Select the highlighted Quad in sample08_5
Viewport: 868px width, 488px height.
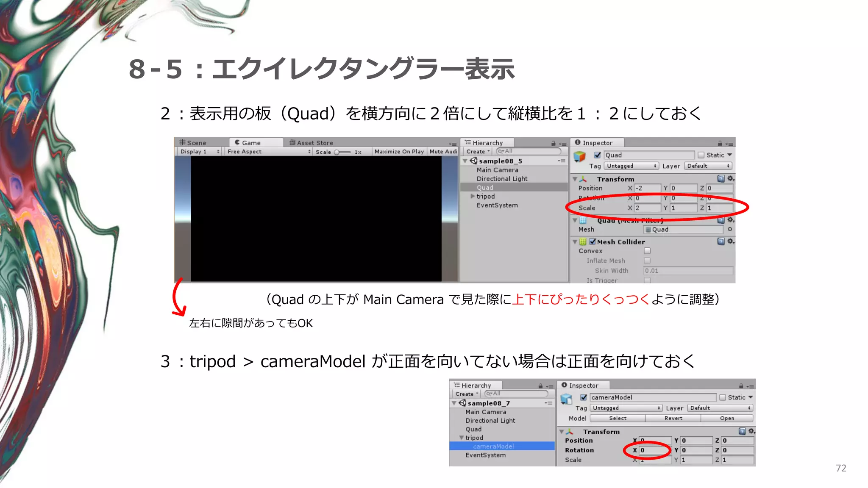(x=485, y=188)
